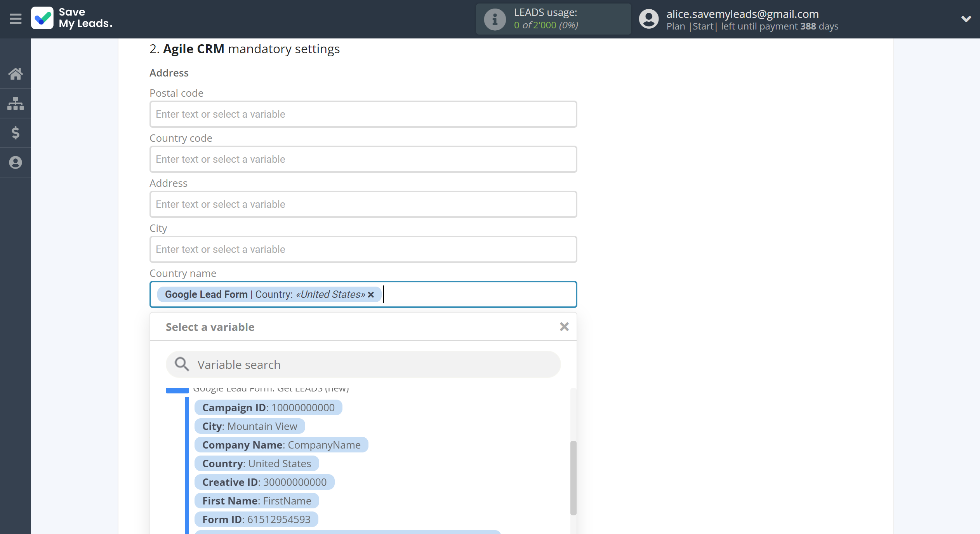Click the Postal code input field
Image resolution: width=980 pixels, height=534 pixels.
(363, 114)
